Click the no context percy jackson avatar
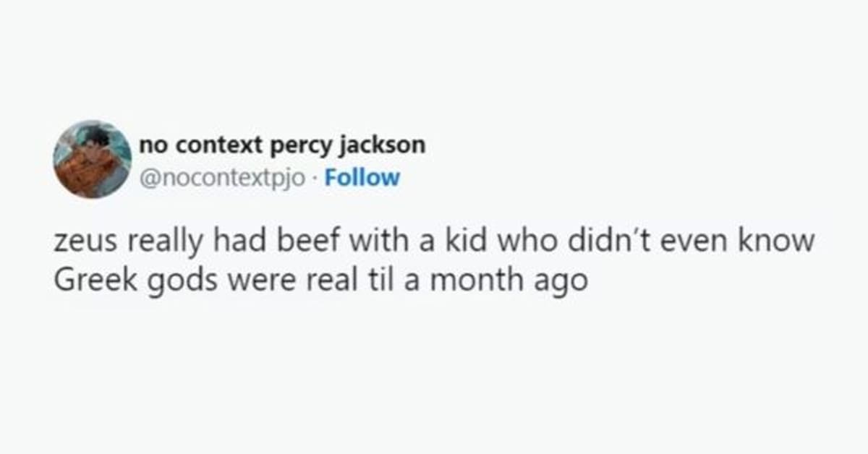This screenshot has width=868, height=454. [x=92, y=159]
